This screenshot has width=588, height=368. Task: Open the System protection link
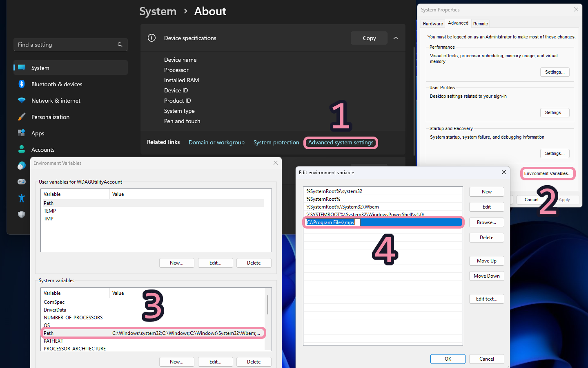coord(276,142)
